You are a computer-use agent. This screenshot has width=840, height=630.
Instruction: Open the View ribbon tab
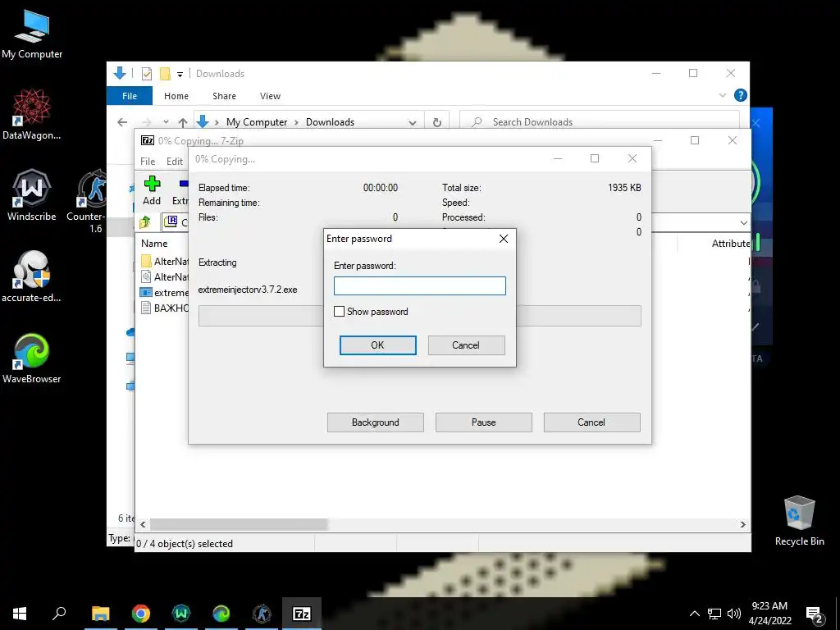coord(270,96)
